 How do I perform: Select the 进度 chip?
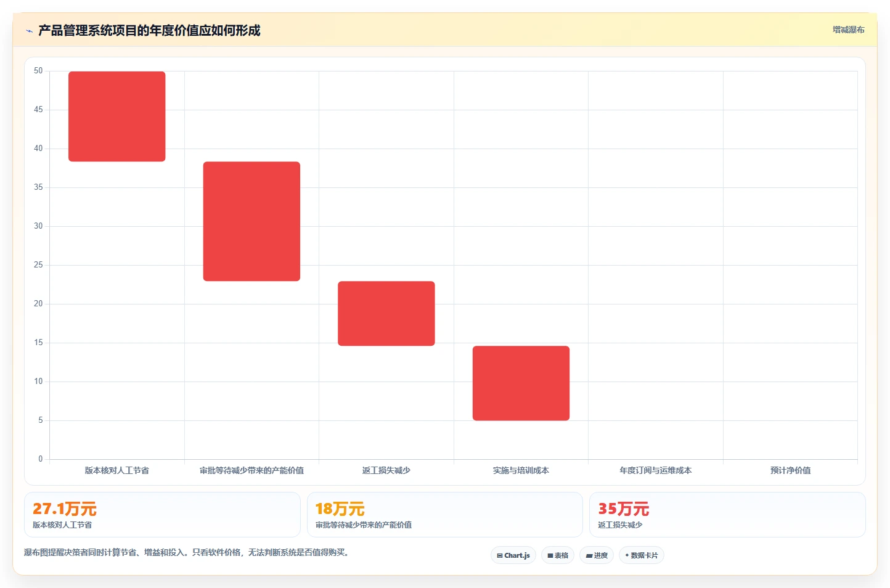tap(597, 555)
